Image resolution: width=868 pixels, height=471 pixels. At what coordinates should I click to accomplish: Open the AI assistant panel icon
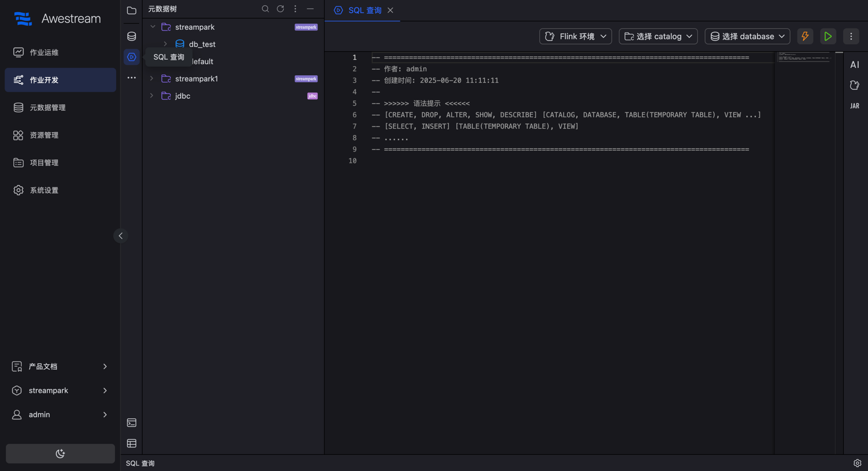tap(855, 65)
